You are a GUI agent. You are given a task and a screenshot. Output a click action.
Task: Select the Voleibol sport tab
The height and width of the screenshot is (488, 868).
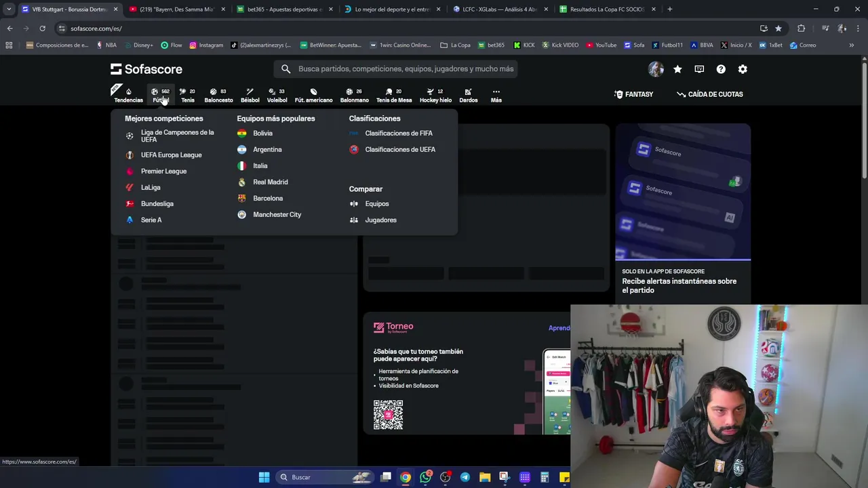(277, 95)
